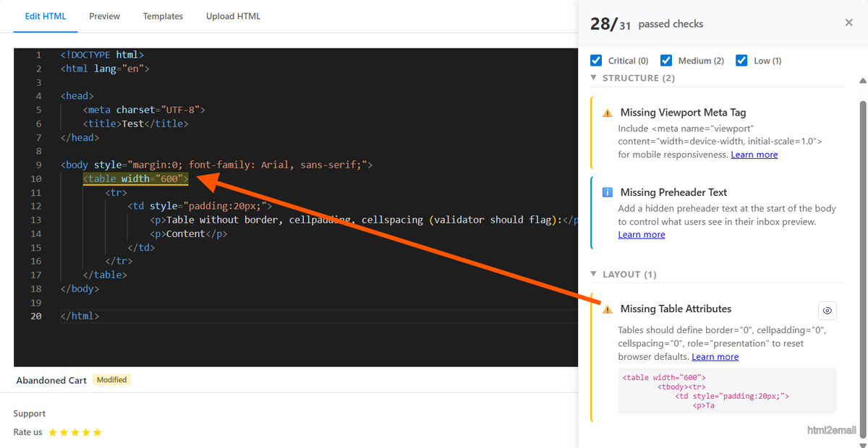Click the first star under Rate us
Image resolution: width=868 pixels, height=448 pixels.
pyautogui.click(x=53, y=431)
